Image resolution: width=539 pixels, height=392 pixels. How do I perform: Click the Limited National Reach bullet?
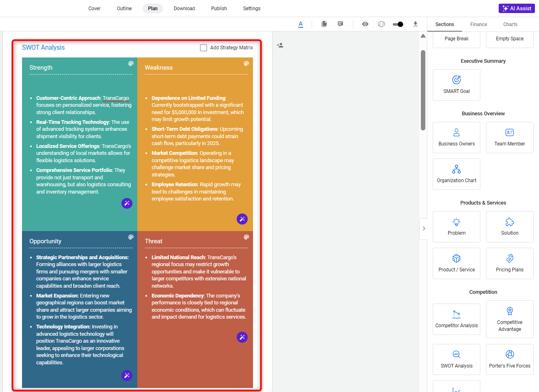(199, 271)
